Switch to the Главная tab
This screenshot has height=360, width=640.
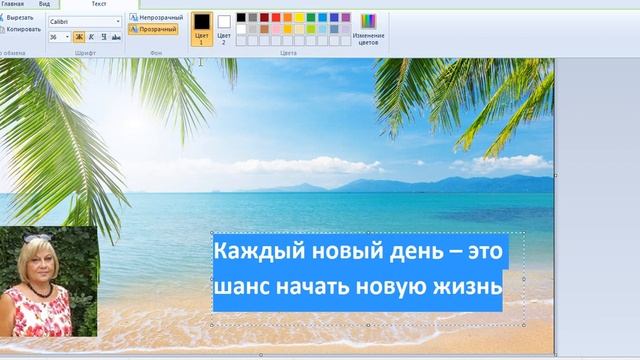coord(12,4)
